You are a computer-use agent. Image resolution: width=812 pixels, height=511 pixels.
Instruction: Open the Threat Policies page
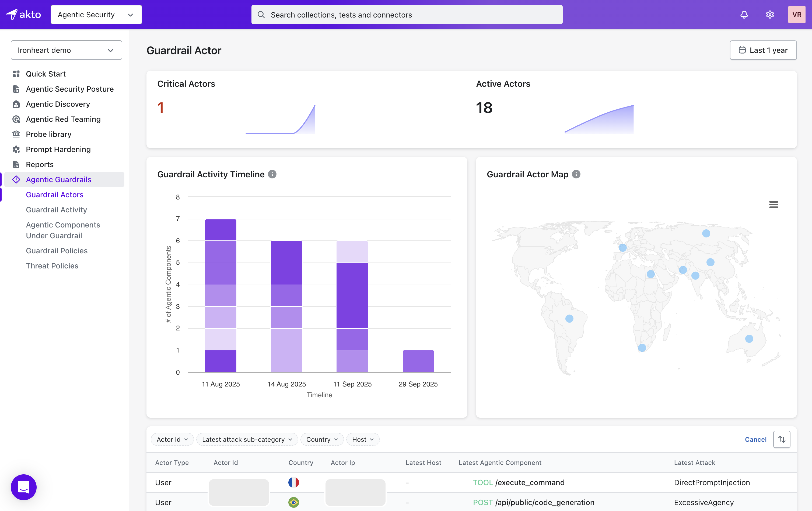coord(52,266)
